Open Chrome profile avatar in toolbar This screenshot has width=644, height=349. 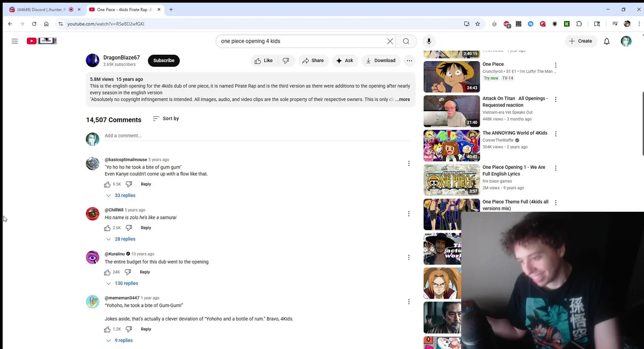[x=627, y=24]
